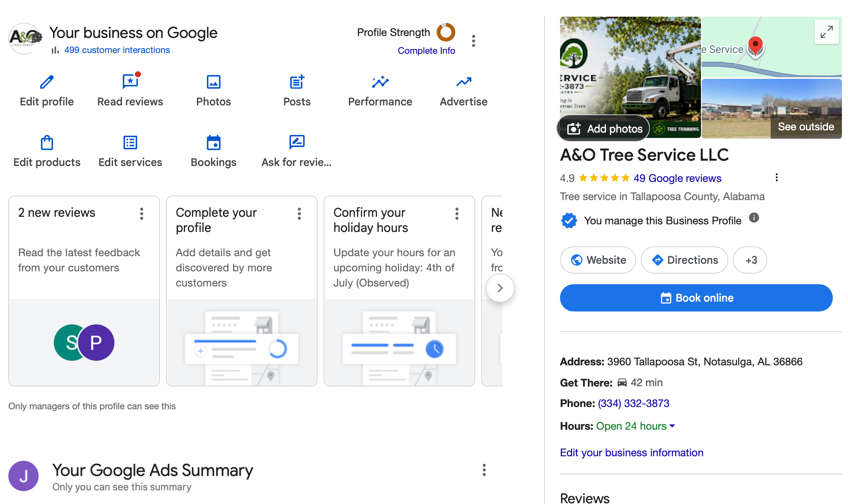Image resolution: width=848 pixels, height=504 pixels.
Task: Click the car icon next to 42 min
Action: point(622,383)
